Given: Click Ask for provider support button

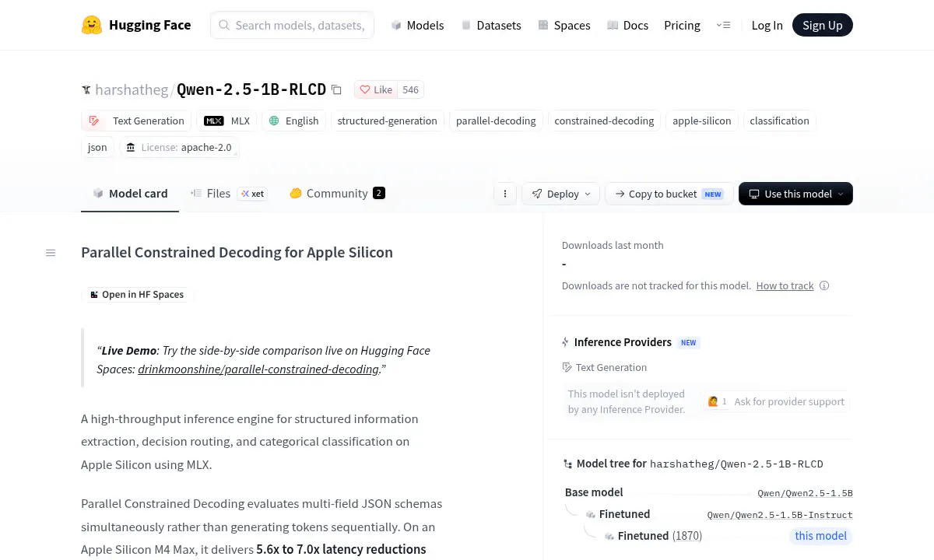Looking at the screenshot, I should 776,401.
